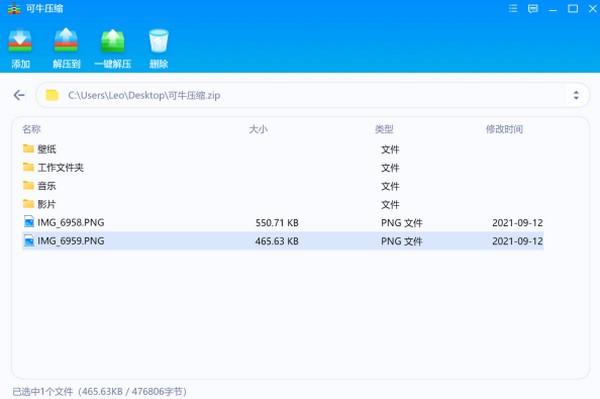Click the 解压到 (Extract to) icon
The height and width of the screenshot is (399, 600).
pos(66,40)
